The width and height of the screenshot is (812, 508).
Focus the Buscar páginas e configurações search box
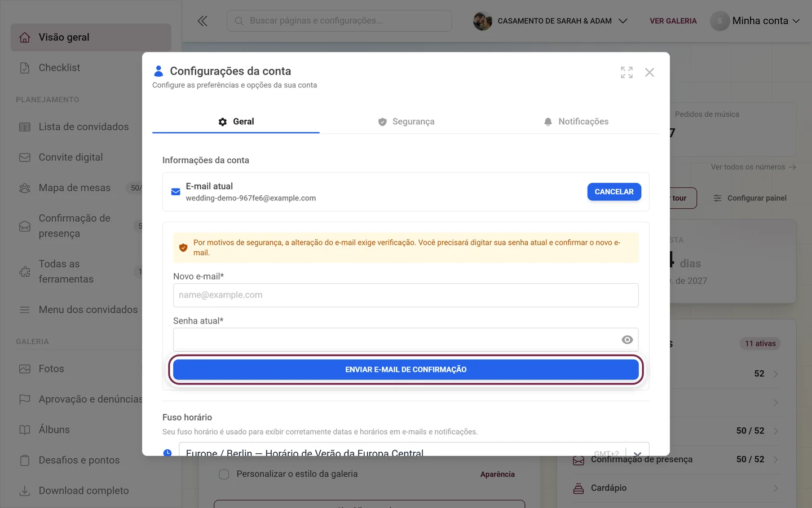tap(339, 21)
